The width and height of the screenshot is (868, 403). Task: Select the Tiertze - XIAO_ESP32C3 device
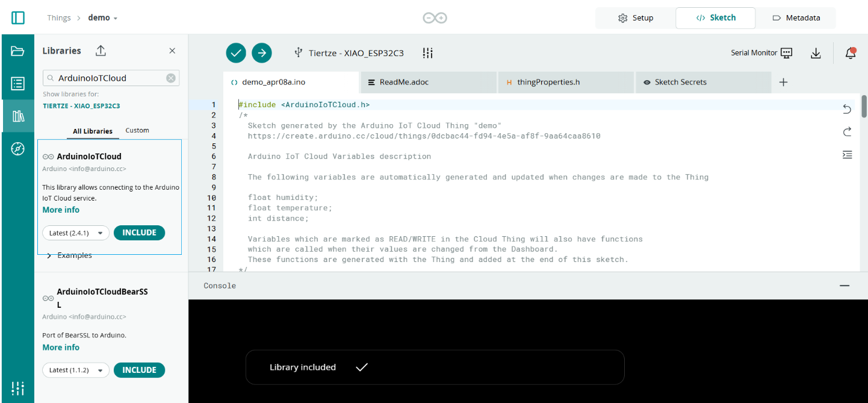349,53
